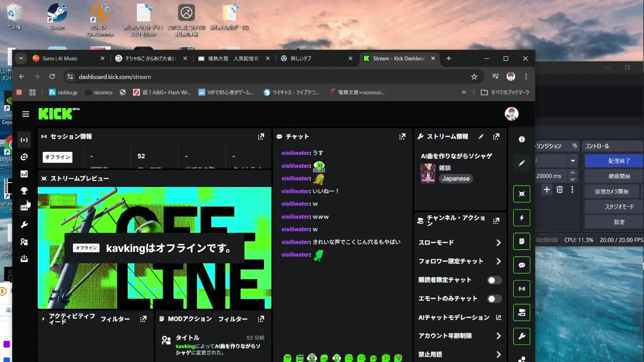
Task: Toggle the stream preview widget in right bar
Action: 522,194
